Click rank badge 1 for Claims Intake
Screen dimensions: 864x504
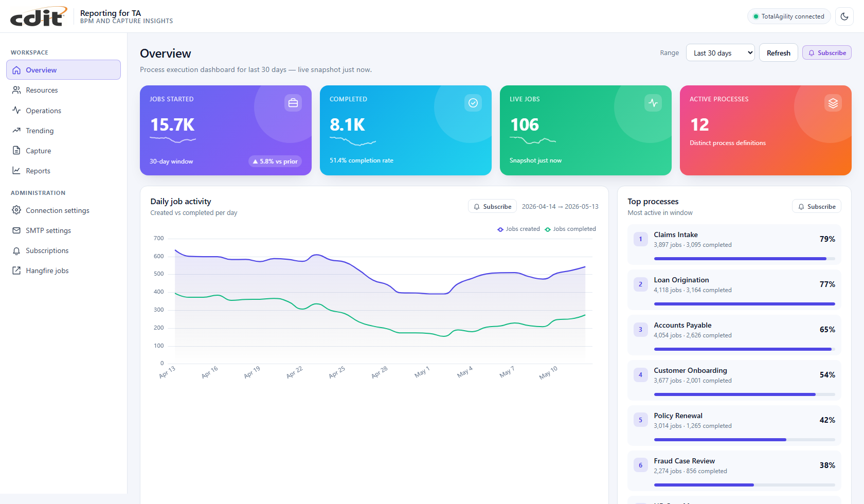coord(640,239)
